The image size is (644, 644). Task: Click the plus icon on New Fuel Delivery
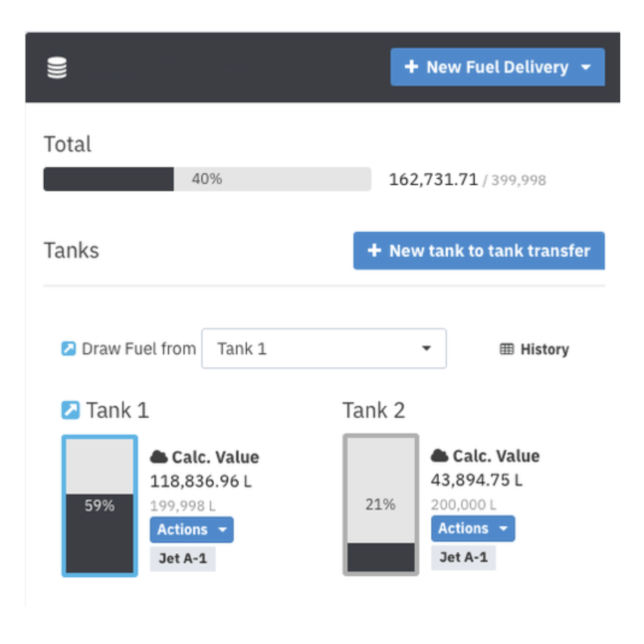coord(412,67)
